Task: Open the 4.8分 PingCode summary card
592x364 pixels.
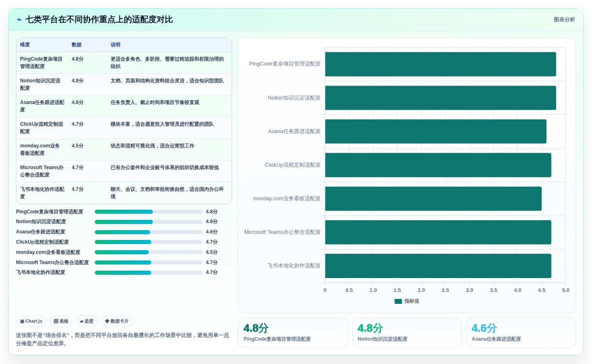Action: [x=293, y=332]
